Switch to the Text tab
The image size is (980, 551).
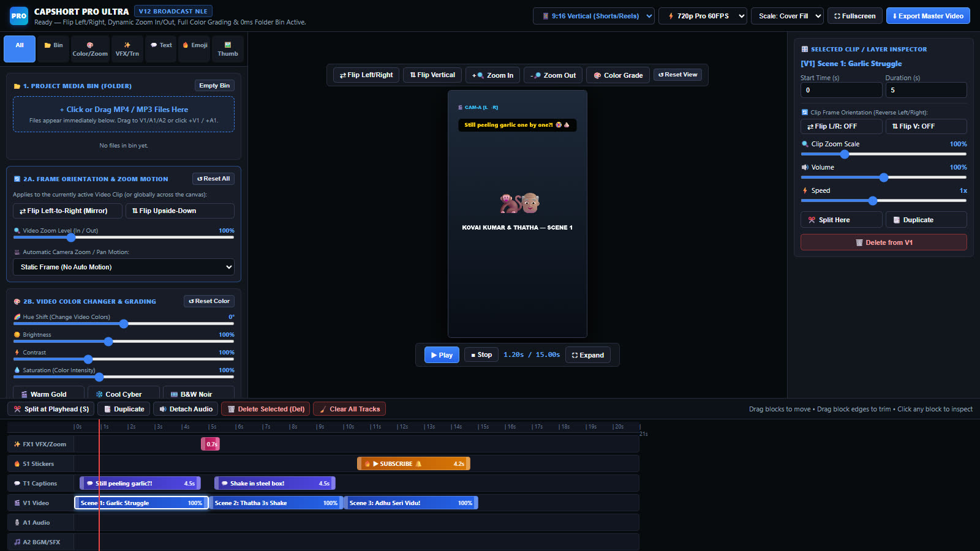161,49
